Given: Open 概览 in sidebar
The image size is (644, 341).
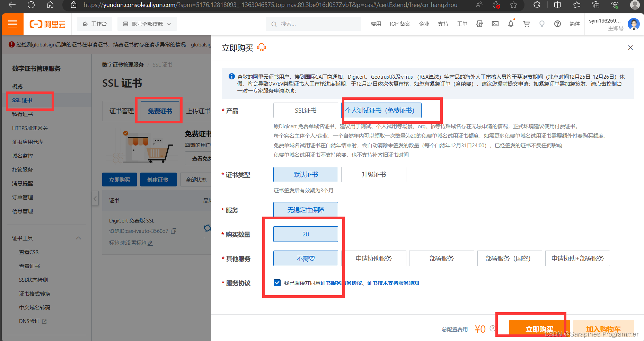Looking at the screenshot, I should pyautogui.click(x=17, y=86).
